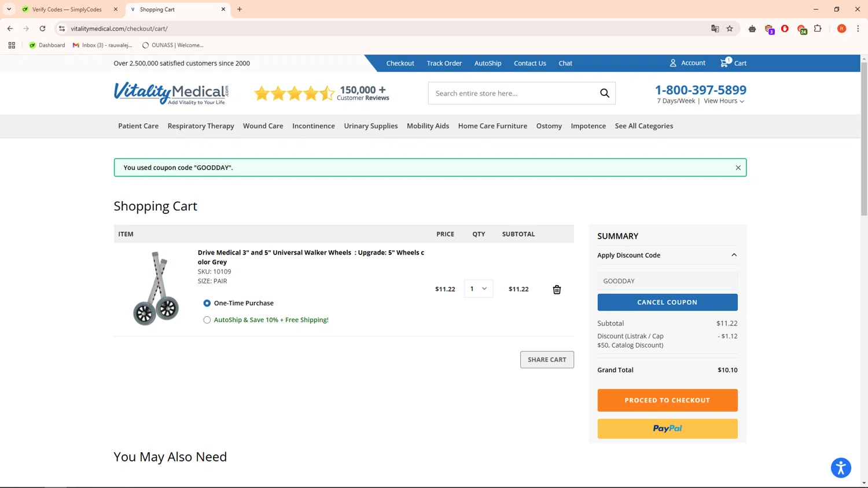Click the search magnifier icon

605,93
